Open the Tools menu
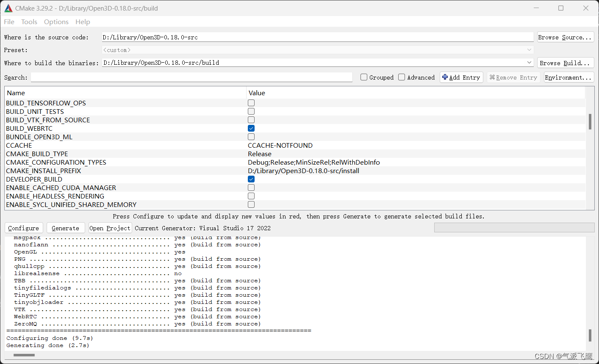This screenshot has width=599, height=364. (29, 22)
